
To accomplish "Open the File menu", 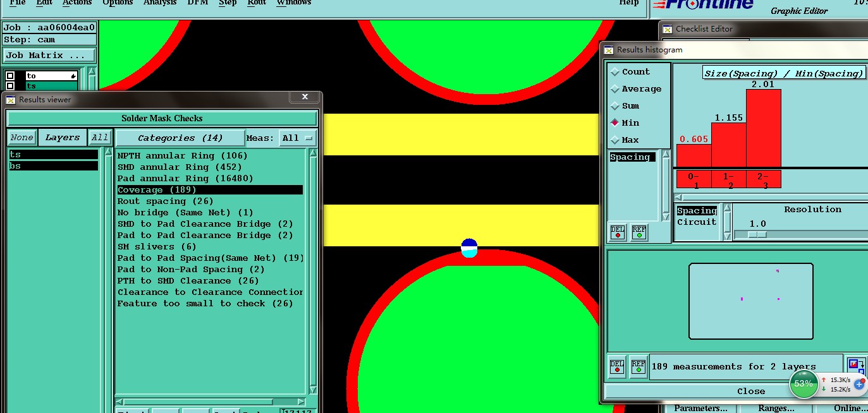I will click(18, 3).
